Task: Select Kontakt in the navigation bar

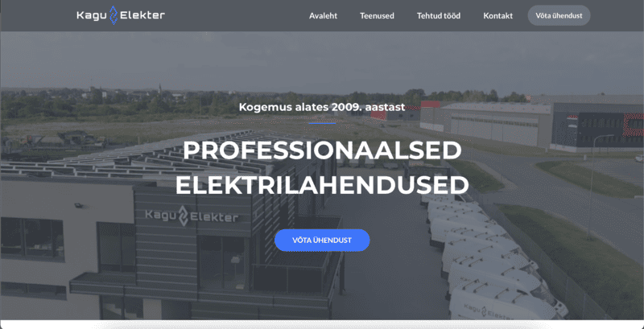Action: [497, 15]
